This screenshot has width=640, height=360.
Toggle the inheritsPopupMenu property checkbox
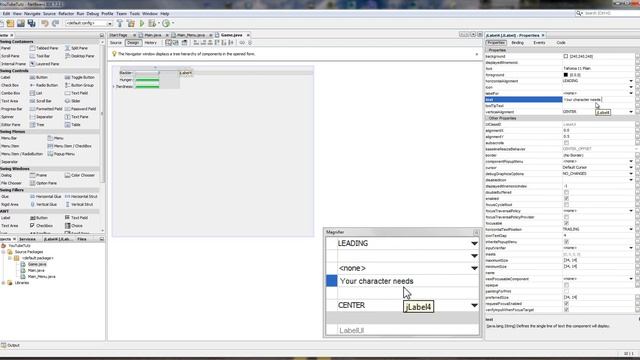click(566, 242)
